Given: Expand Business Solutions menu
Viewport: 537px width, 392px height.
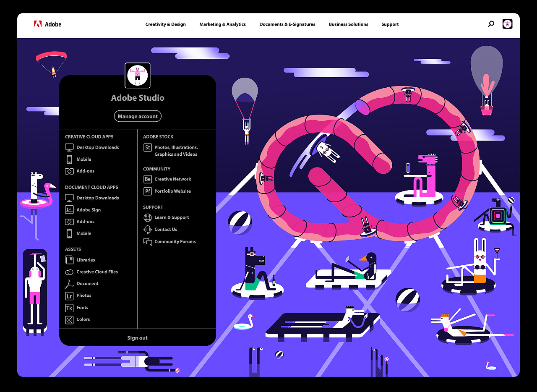Looking at the screenshot, I should pos(348,24).
